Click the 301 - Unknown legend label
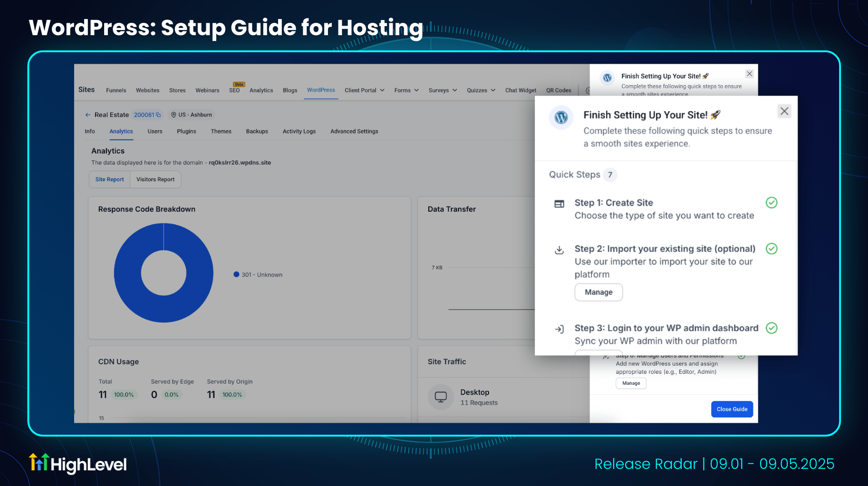 click(x=262, y=275)
